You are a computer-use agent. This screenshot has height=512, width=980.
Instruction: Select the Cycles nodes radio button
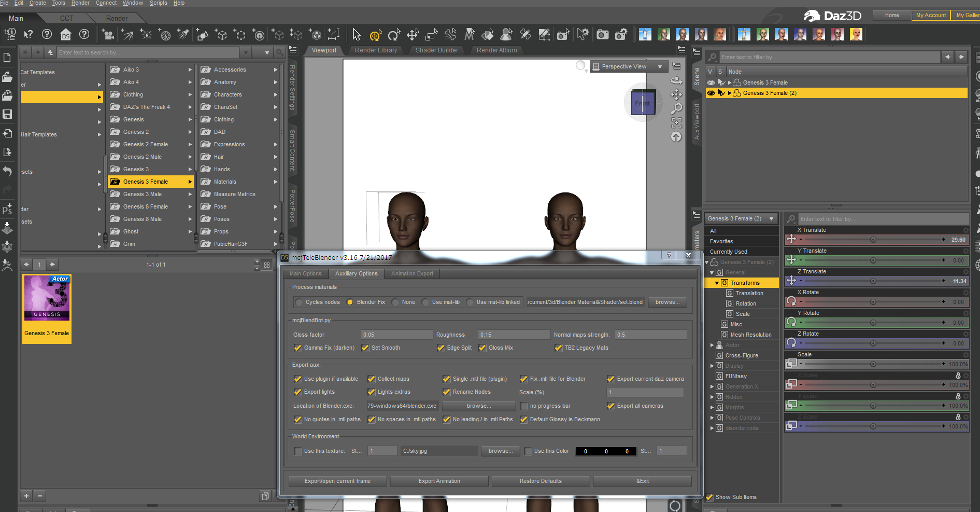(x=299, y=302)
